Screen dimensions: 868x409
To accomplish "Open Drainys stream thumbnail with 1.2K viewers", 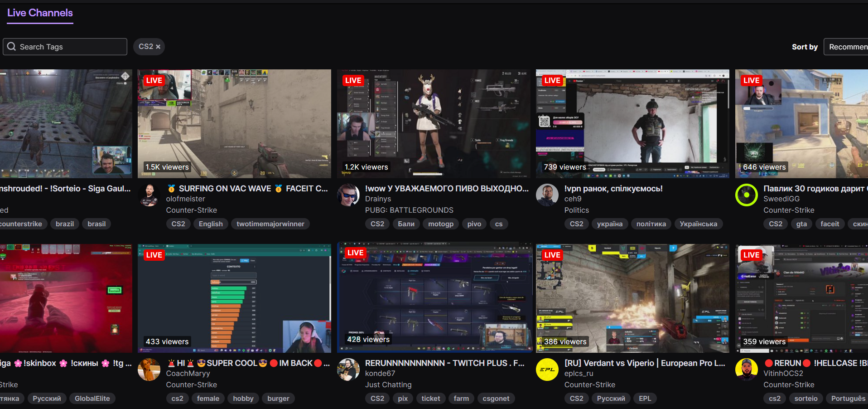I will (x=434, y=124).
